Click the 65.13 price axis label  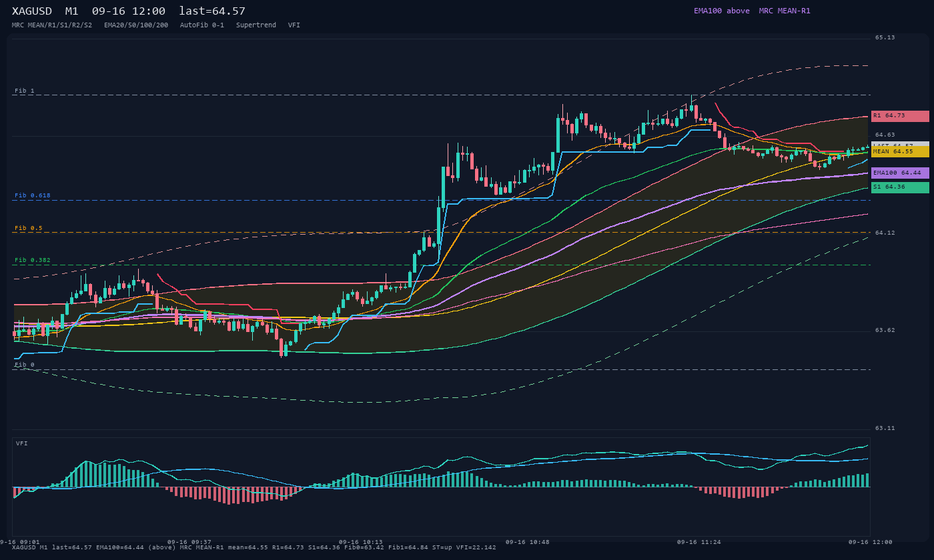click(885, 37)
